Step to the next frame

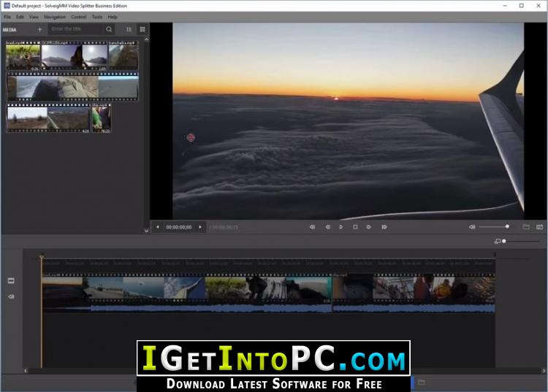(x=369, y=227)
